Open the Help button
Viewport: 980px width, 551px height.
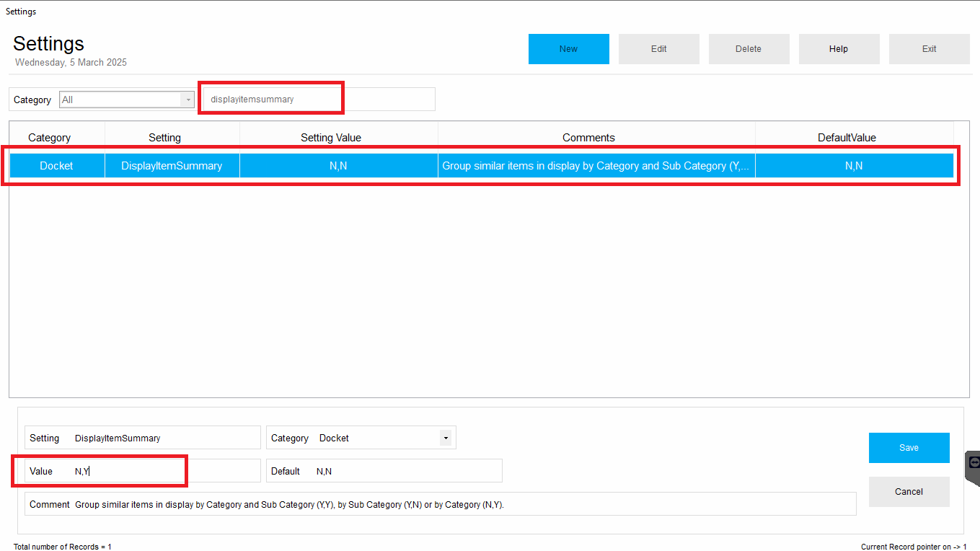click(839, 49)
